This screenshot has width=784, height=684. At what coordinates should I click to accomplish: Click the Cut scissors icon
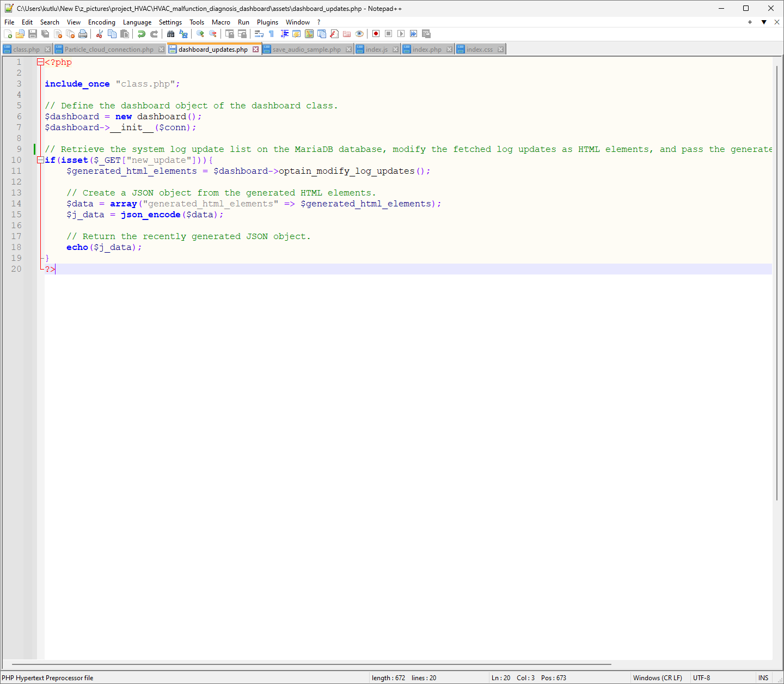tap(100, 34)
